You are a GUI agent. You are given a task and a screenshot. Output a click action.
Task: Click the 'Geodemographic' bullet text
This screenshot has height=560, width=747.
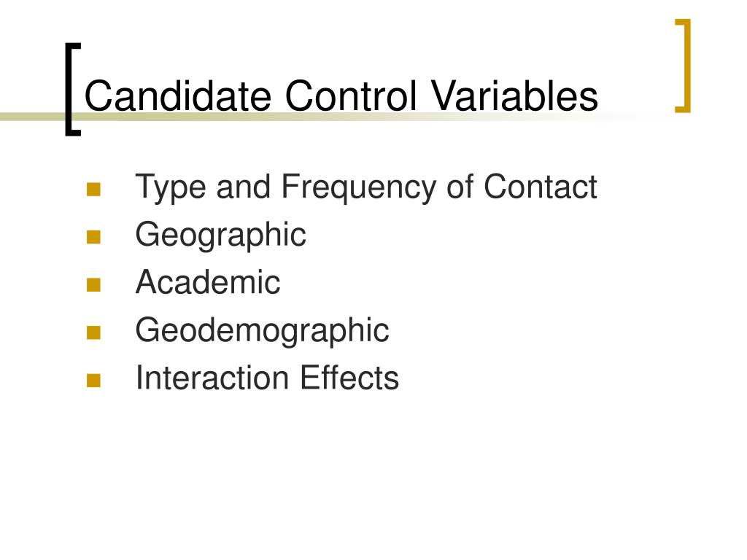262,330
